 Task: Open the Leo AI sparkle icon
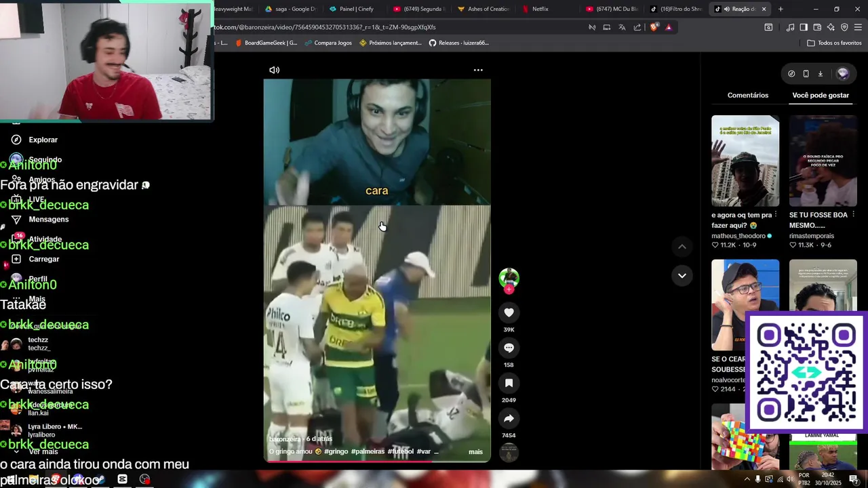[831, 27]
